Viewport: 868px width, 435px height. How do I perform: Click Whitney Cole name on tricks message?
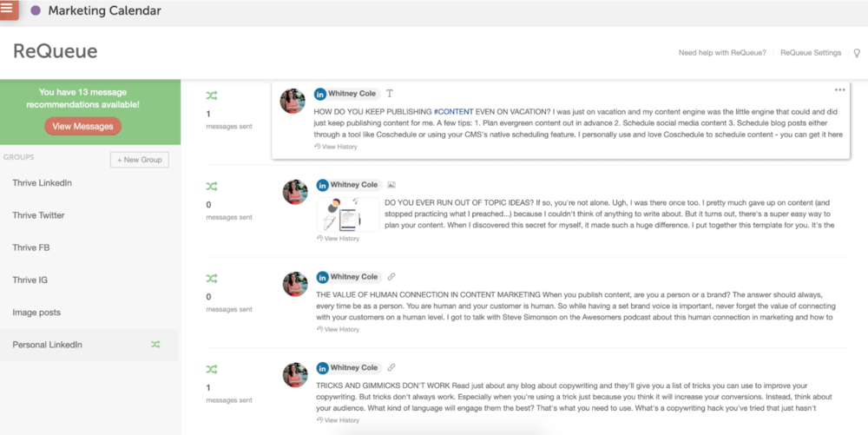pos(354,367)
